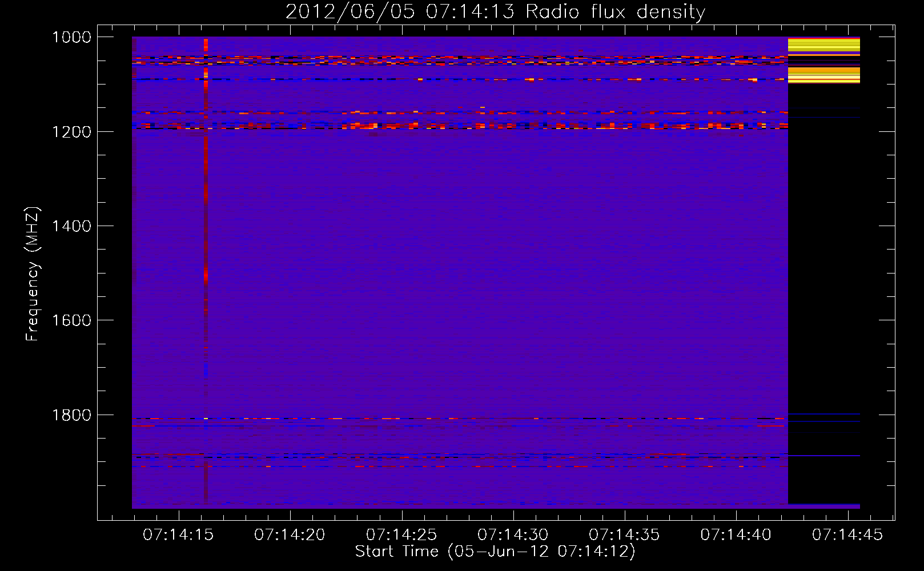Click the 07:14:30 time tick label

pyautogui.click(x=513, y=535)
